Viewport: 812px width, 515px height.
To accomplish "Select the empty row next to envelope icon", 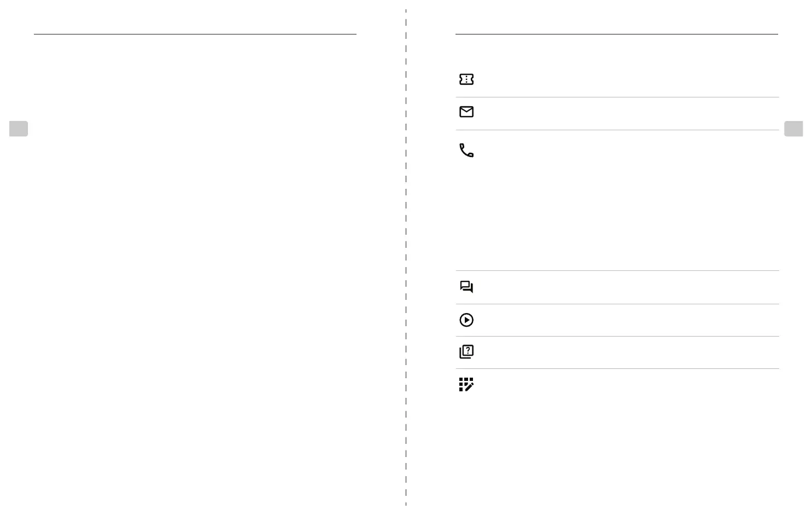I will 623,113.
